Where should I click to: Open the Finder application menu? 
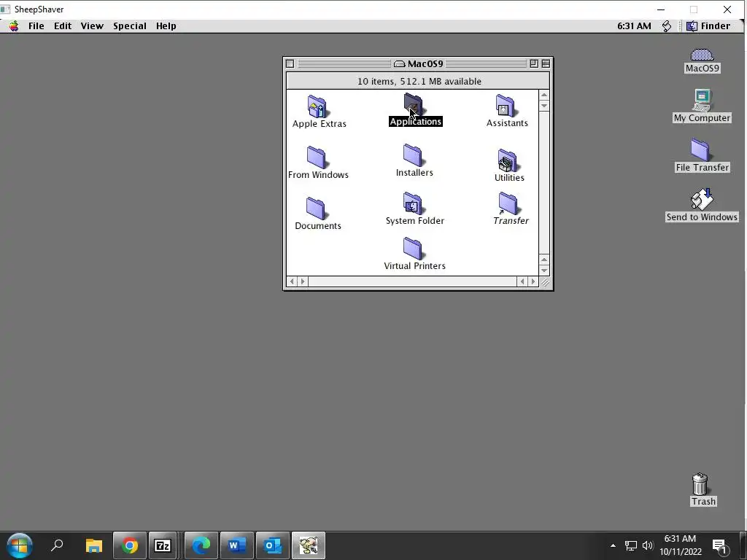[708, 26]
